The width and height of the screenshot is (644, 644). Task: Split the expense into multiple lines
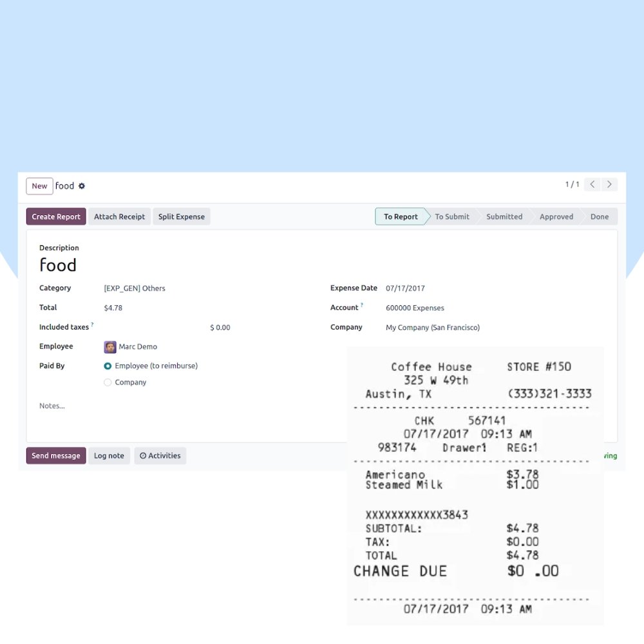[x=181, y=216]
